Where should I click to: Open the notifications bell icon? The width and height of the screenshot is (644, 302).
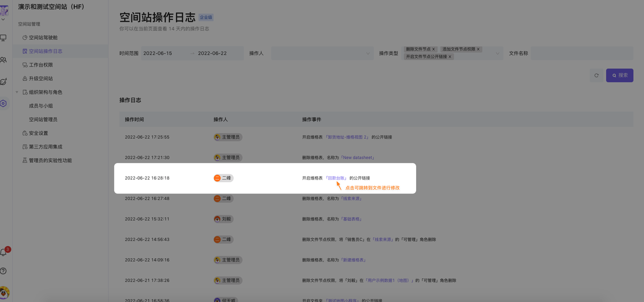point(3,252)
